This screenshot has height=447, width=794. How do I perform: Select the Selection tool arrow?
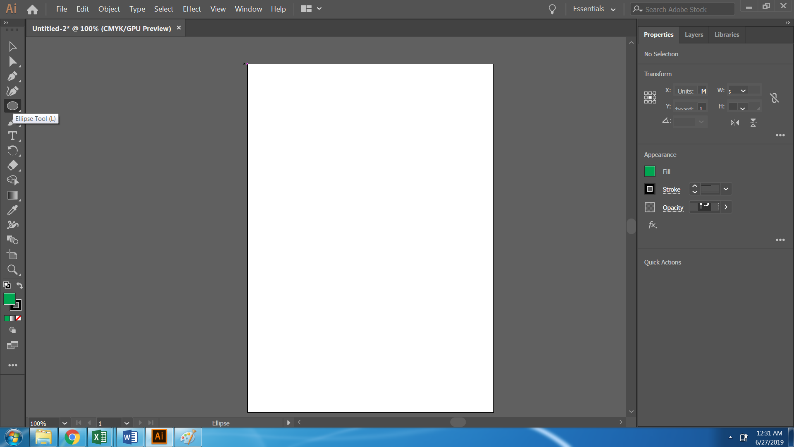(x=12, y=47)
